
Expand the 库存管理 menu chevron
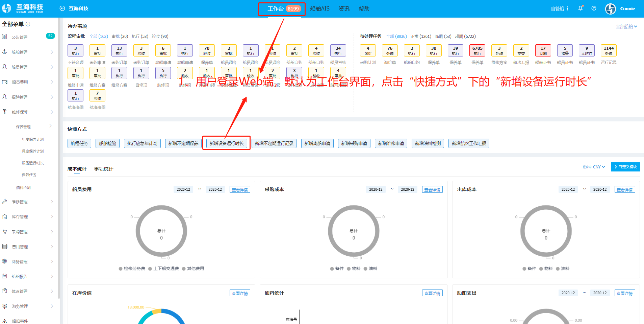52,216
